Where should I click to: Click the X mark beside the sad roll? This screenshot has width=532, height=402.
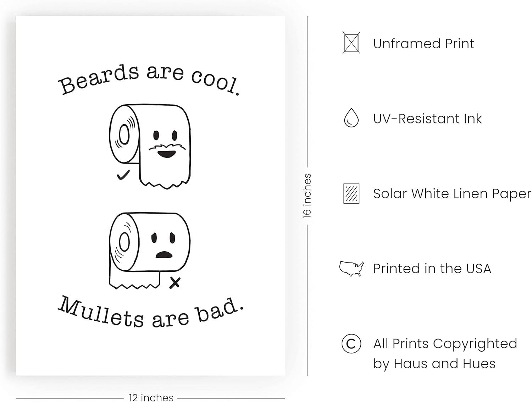(174, 282)
